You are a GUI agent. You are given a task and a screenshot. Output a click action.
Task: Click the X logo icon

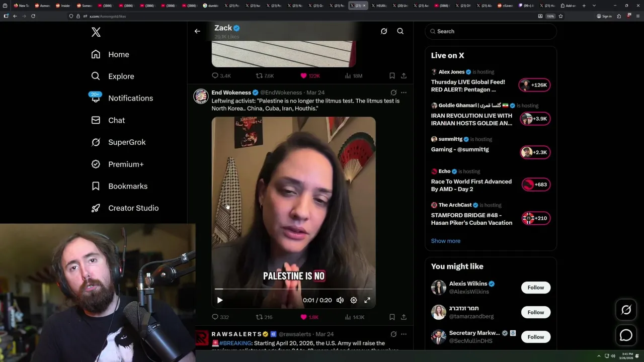pyautogui.click(x=96, y=32)
